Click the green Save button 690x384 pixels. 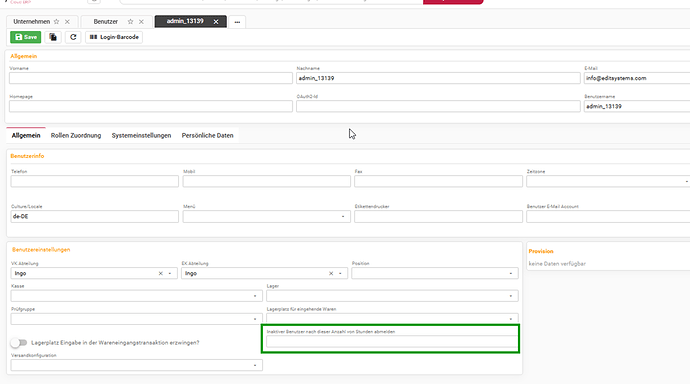point(26,37)
